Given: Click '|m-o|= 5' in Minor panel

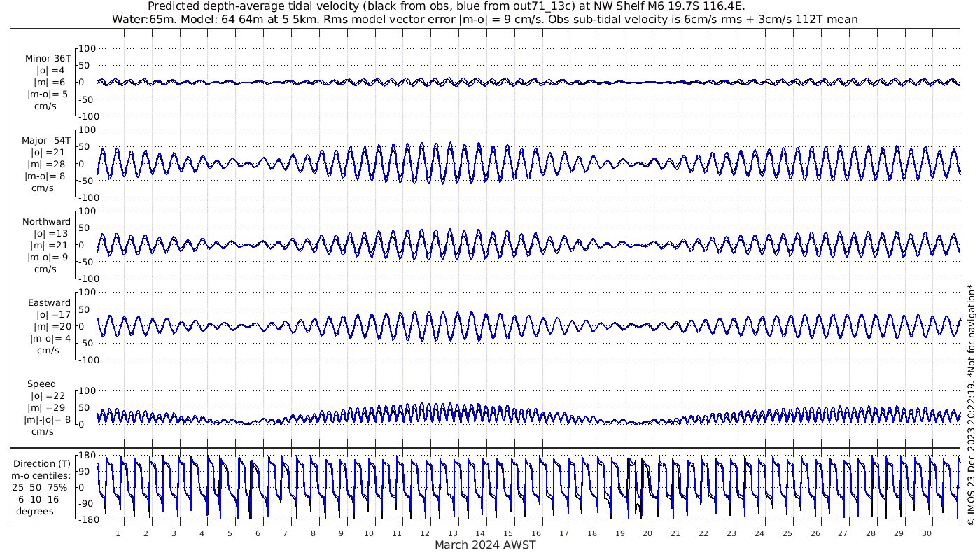Looking at the screenshot, I should pyautogui.click(x=48, y=94).
